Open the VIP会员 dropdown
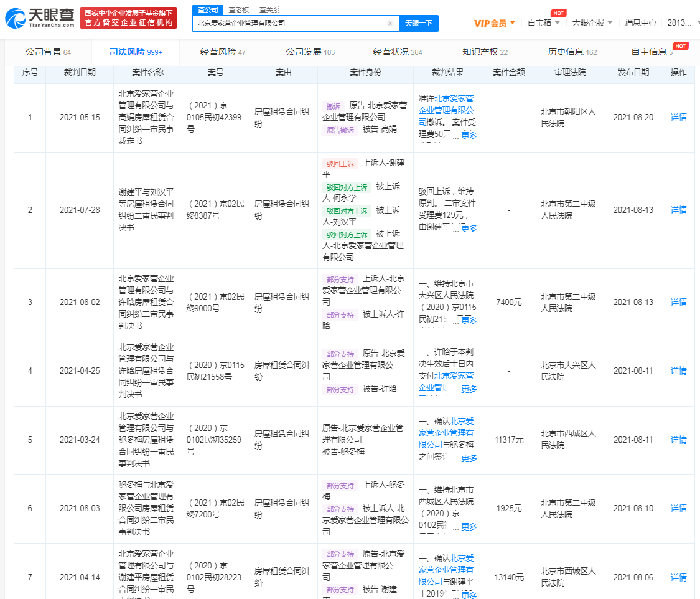This screenshot has height=599, width=700. pos(494,23)
